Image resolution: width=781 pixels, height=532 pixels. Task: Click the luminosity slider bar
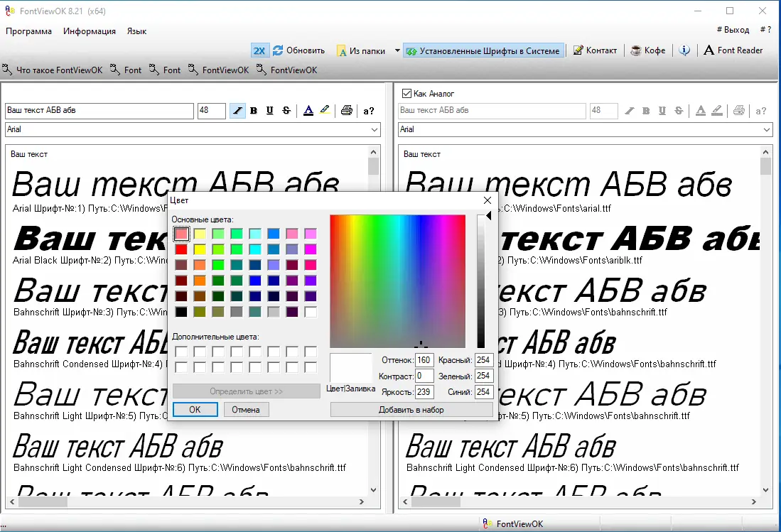pyautogui.click(x=480, y=281)
